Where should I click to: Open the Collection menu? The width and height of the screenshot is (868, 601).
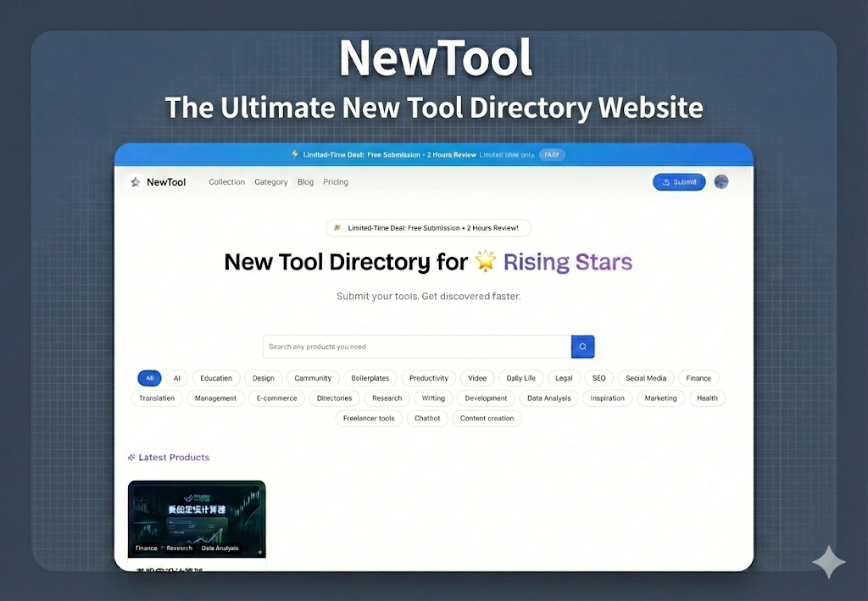click(x=226, y=181)
